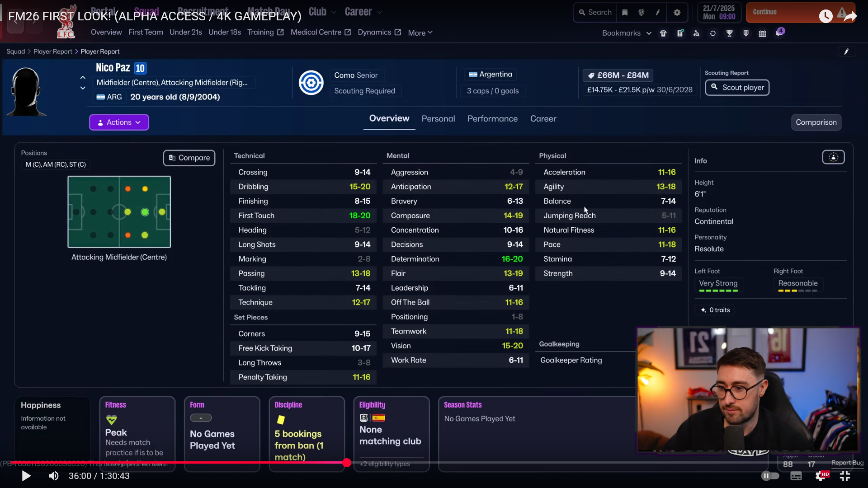Toggle the YouTube autoplay switch
The width and height of the screenshot is (868, 488).
[770, 476]
